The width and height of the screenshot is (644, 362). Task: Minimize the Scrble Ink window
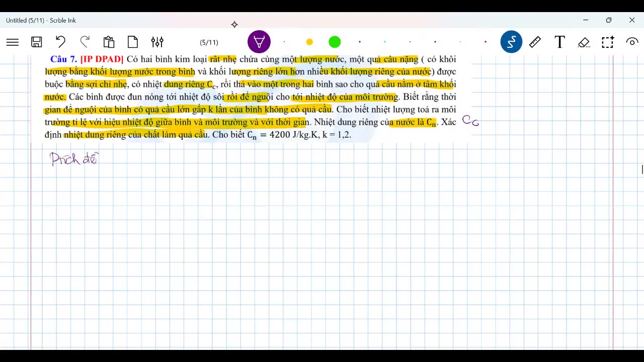(586, 20)
